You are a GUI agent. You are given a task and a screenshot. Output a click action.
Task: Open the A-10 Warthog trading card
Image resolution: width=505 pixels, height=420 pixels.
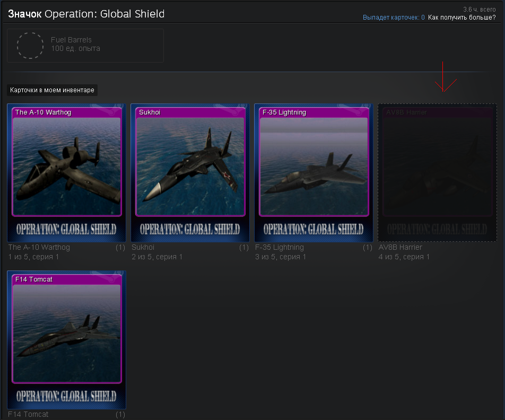66,173
